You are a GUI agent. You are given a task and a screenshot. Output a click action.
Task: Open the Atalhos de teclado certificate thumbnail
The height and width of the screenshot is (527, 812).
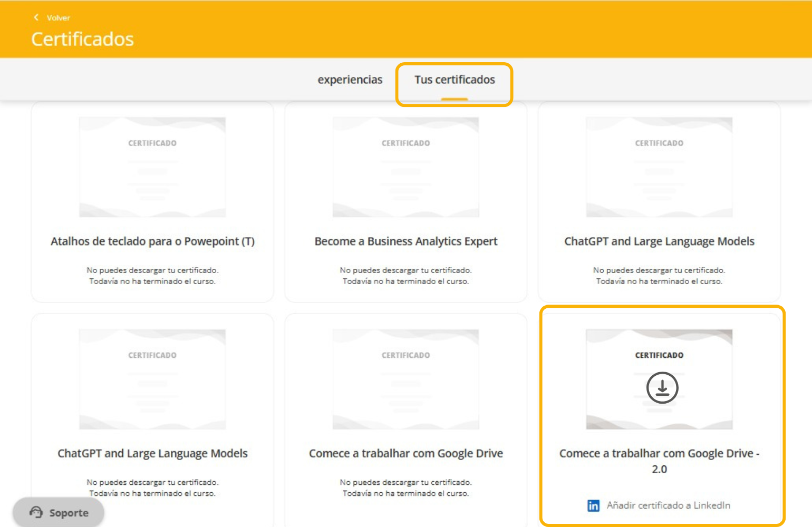click(152, 167)
